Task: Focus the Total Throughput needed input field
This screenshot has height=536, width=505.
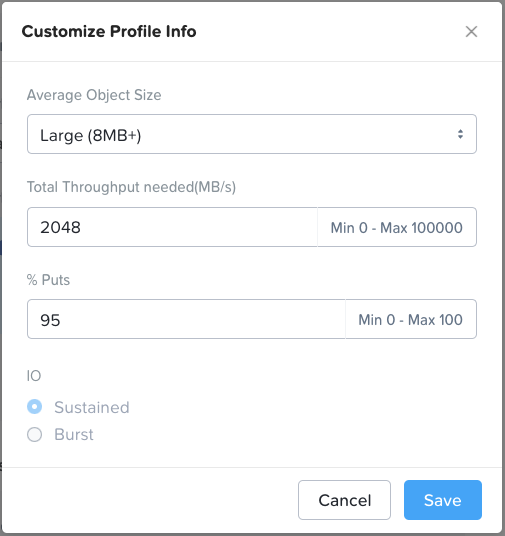Action: (x=172, y=227)
